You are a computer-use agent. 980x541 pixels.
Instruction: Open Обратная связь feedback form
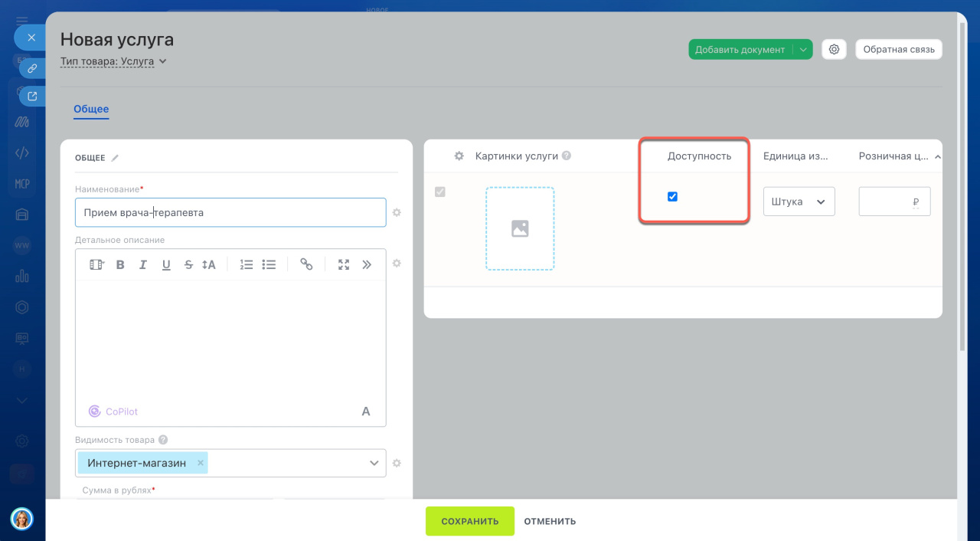pyautogui.click(x=899, y=49)
